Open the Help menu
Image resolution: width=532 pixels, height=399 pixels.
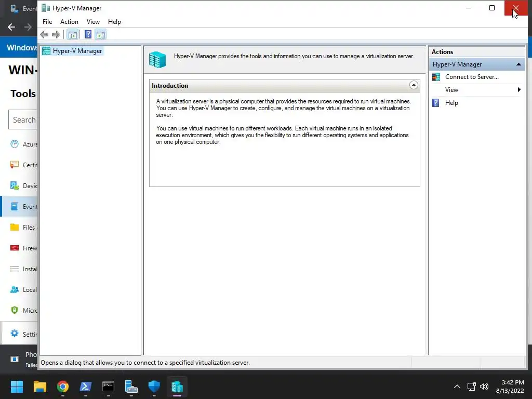point(114,22)
